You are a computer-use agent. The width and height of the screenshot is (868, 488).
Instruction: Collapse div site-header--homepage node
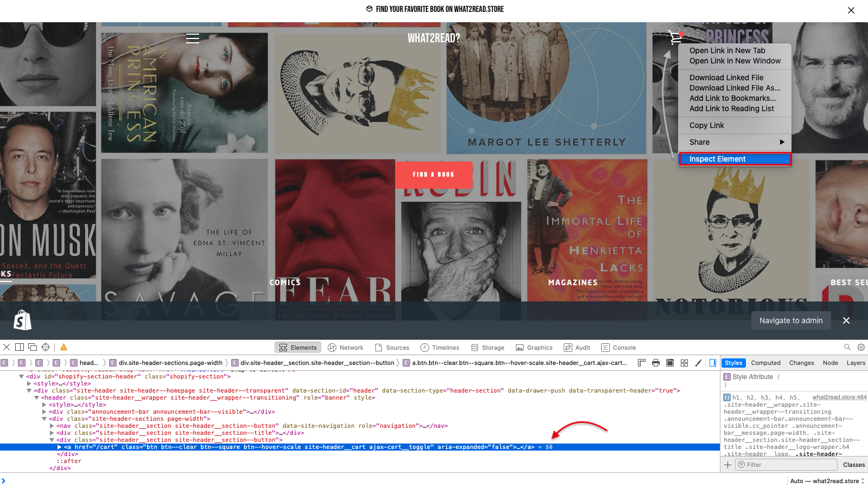[29, 390]
